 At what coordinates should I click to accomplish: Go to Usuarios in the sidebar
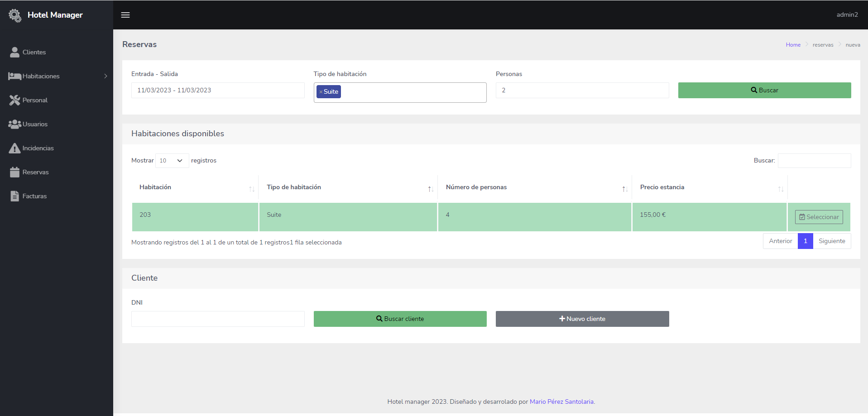[x=35, y=124]
